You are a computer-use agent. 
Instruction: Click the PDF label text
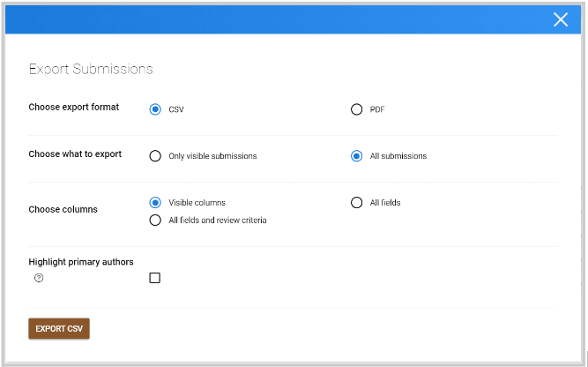click(x=377, y=109)
